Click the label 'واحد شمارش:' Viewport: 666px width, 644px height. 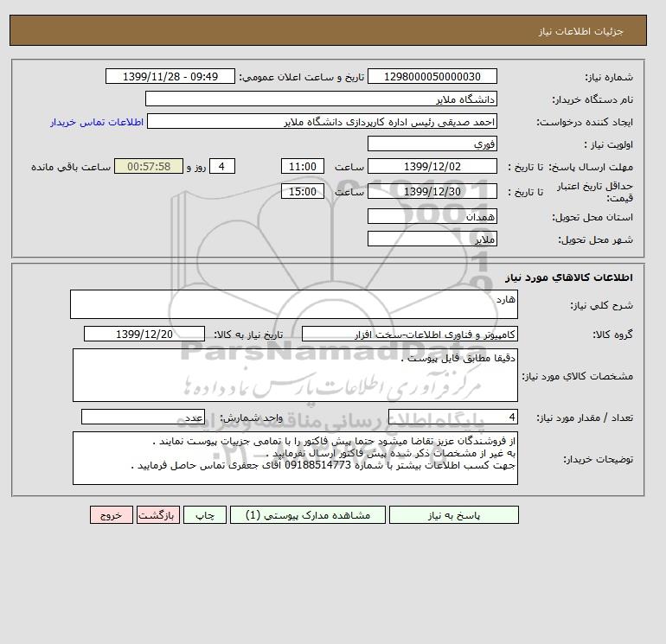[x=251, y=418]
